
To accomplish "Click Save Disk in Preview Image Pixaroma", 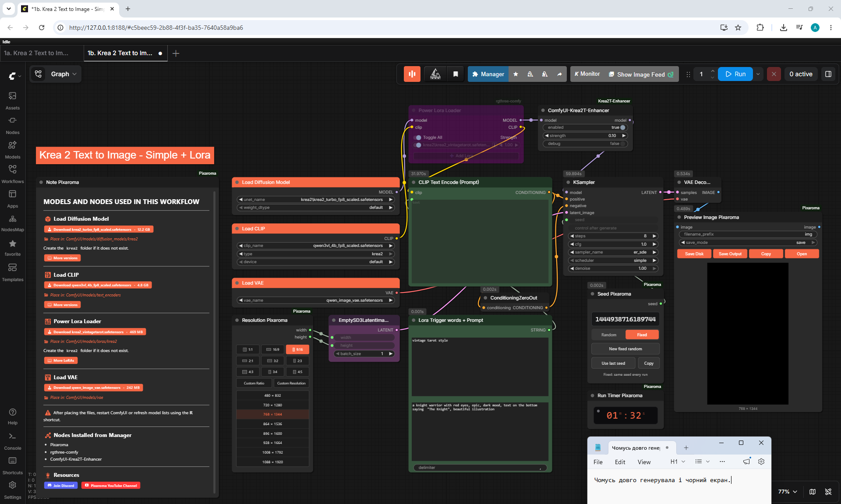I will tap(694, 254).
